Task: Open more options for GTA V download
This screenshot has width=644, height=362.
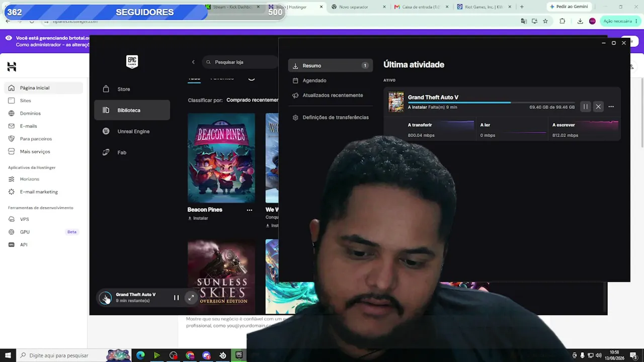Action: coord(611,107)
